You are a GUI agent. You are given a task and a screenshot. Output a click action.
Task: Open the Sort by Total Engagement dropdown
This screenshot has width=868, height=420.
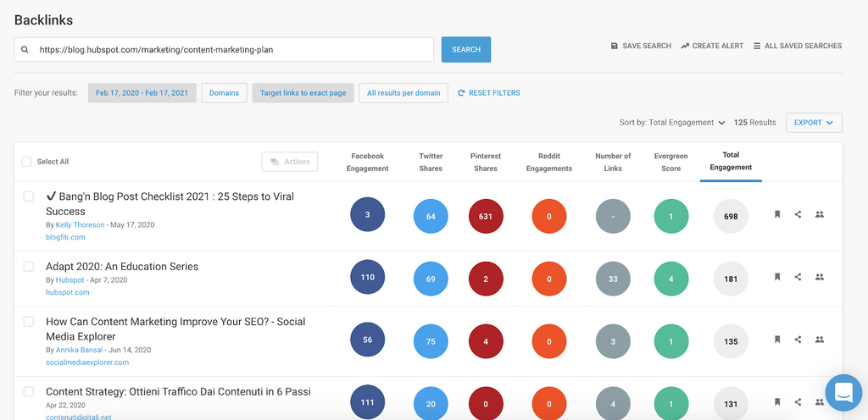point(672,123)
